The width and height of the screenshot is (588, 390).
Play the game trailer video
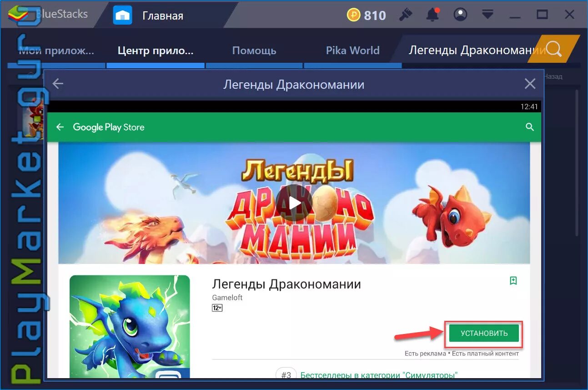tap(294, 203)
